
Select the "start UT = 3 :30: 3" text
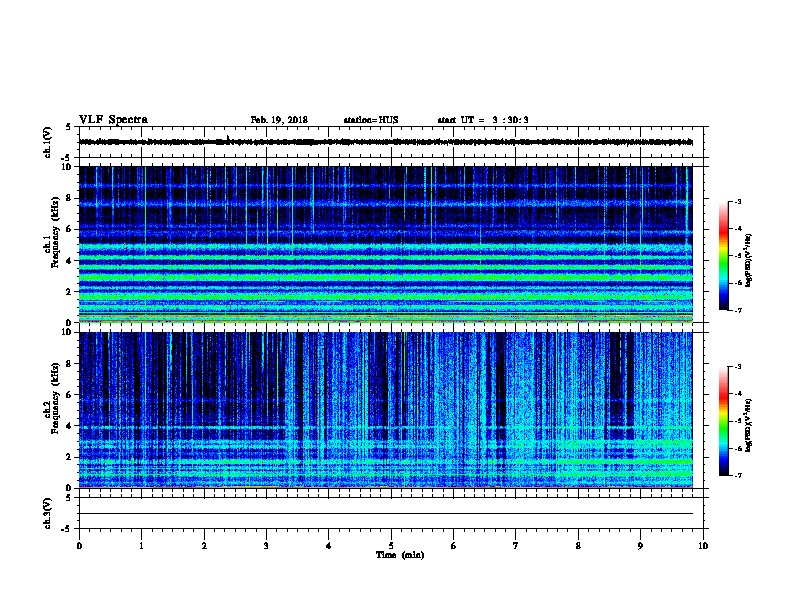[483, 120]
